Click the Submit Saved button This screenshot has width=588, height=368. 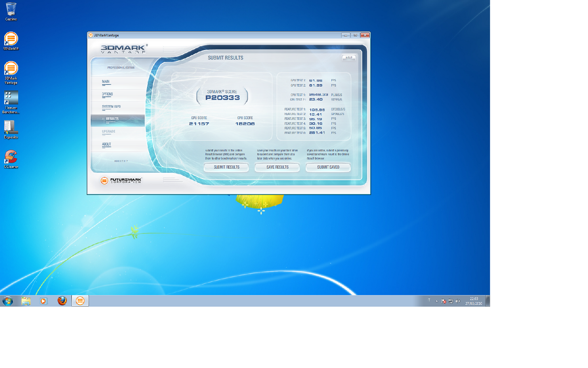pyautogui.click(x=328, y=167)
